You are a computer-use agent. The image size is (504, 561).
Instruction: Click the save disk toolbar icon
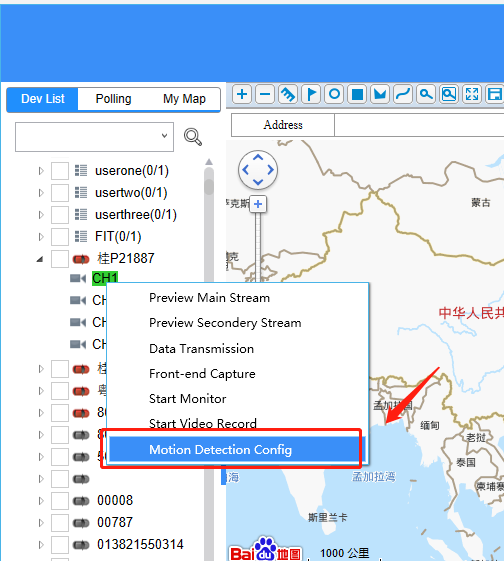(495, 94)
